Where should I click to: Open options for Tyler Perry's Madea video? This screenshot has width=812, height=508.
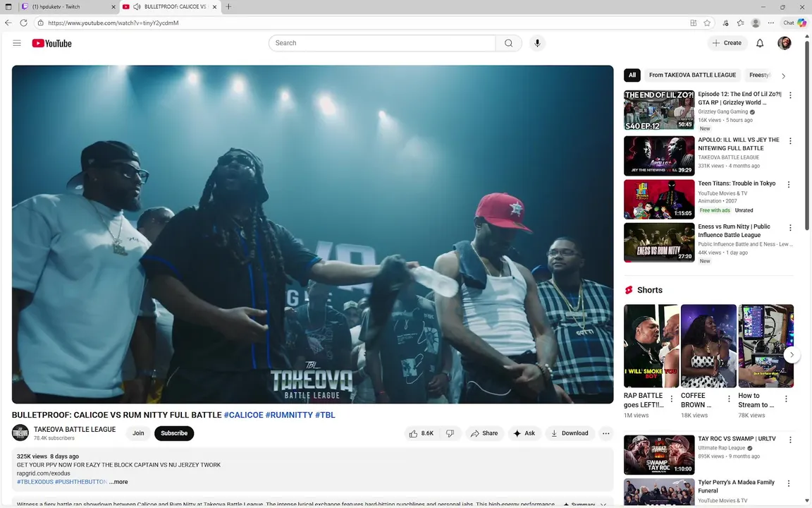(x=789, y=483)
